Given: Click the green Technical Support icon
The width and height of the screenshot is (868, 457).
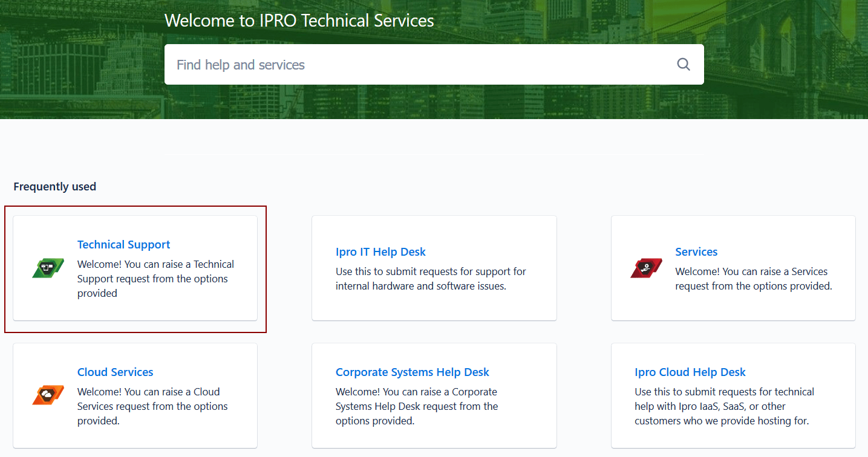Looking at the screenshot, I should click(x=48, y=268).
